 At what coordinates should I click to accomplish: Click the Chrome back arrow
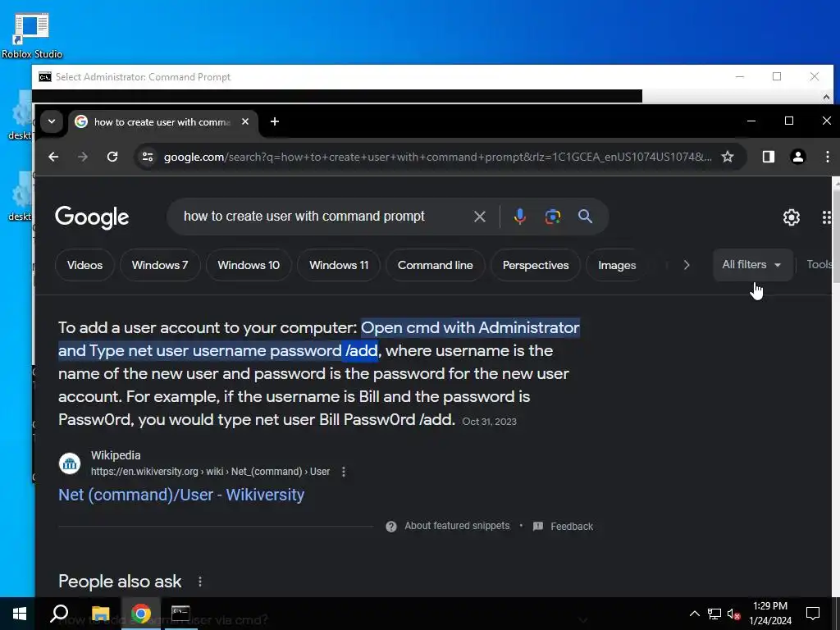pyautogui.click(x=53, y=157)
